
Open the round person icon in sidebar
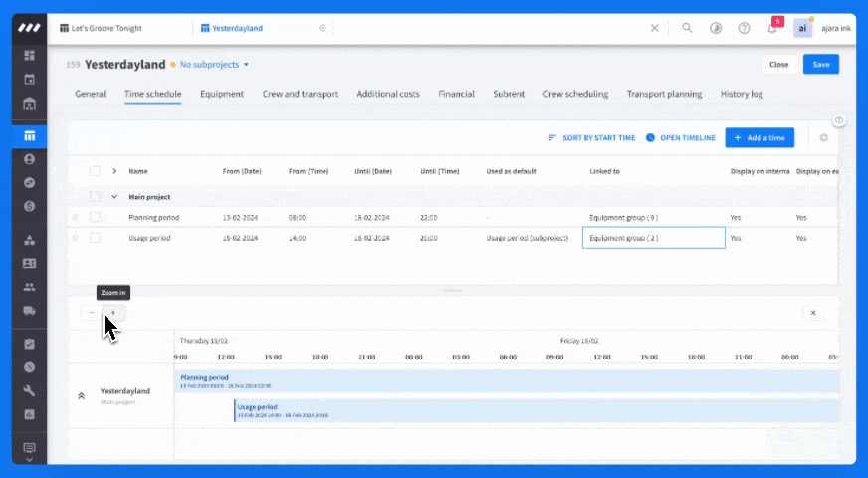pos(29,159)
